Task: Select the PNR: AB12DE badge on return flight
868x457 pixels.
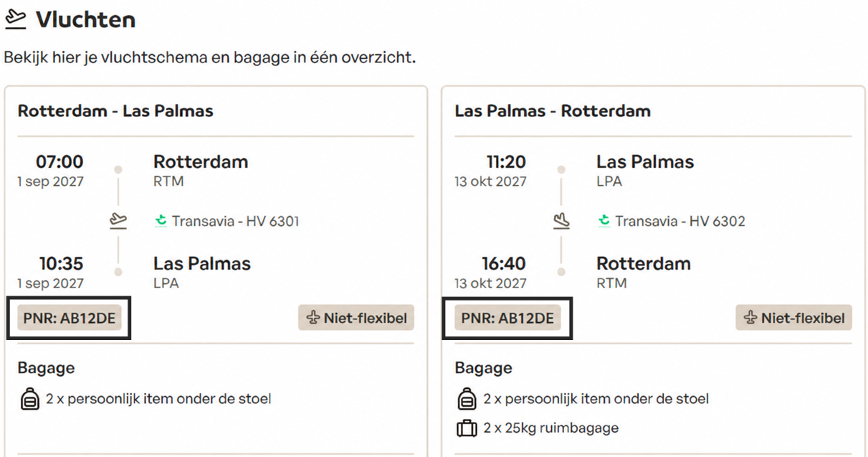Action: (x=507, y=318)
